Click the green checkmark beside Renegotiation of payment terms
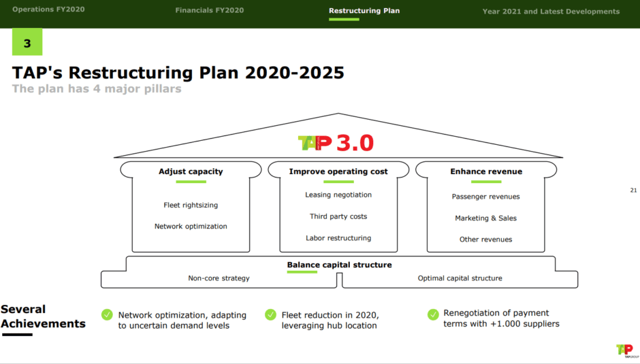640x364 pixels. (433, 314)
